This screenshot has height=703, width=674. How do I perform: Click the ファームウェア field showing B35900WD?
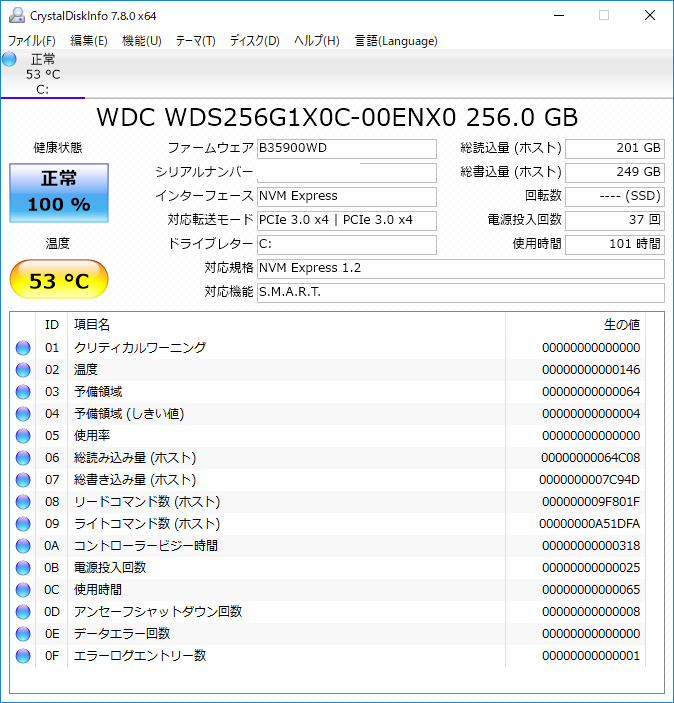[346, 149]
